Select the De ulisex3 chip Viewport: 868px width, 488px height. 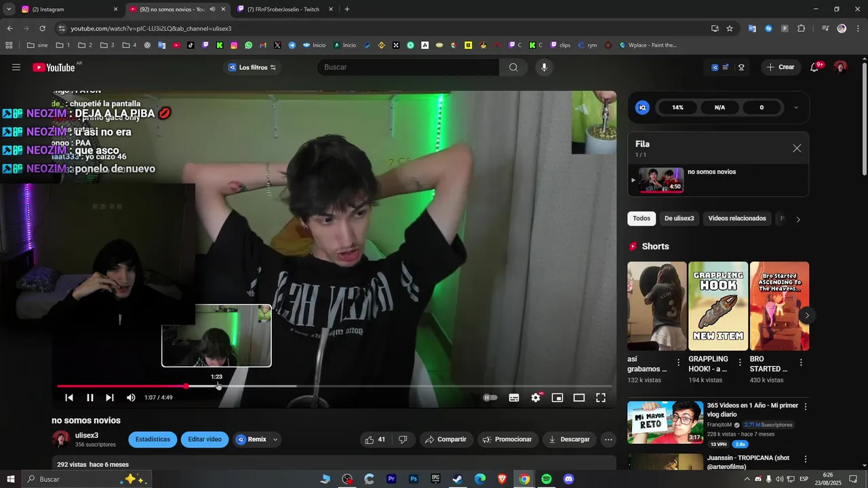679,218
